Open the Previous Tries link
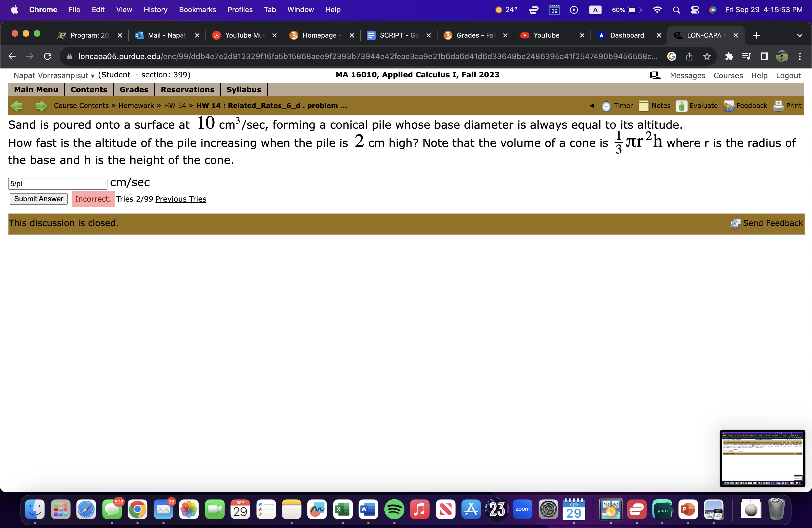Screen dimensions: 812x528 180,199
